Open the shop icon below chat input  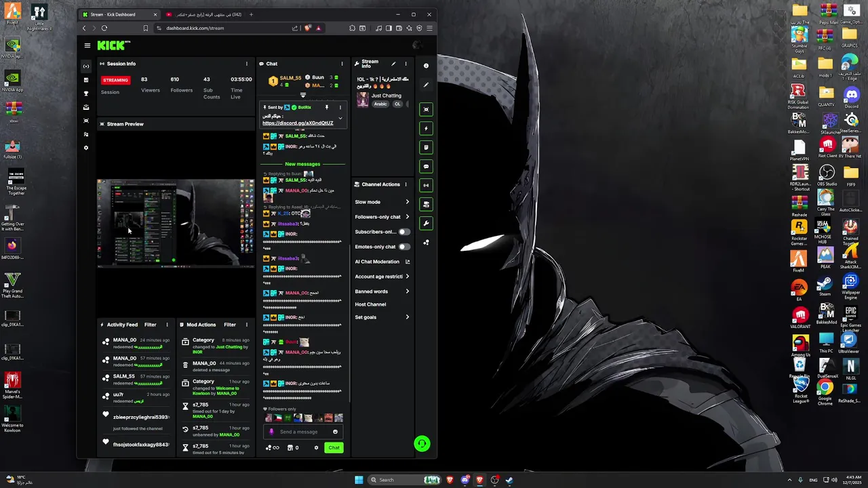tap(293, 448)
